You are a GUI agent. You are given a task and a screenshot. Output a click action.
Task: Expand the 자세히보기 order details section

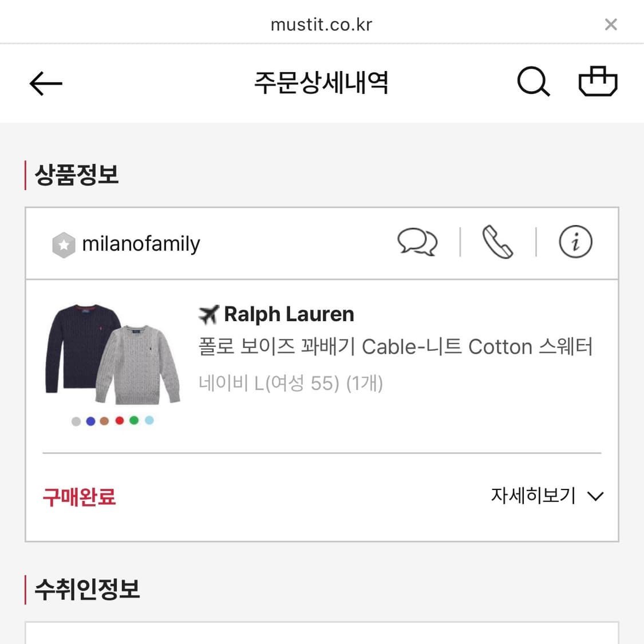point(534,496)
